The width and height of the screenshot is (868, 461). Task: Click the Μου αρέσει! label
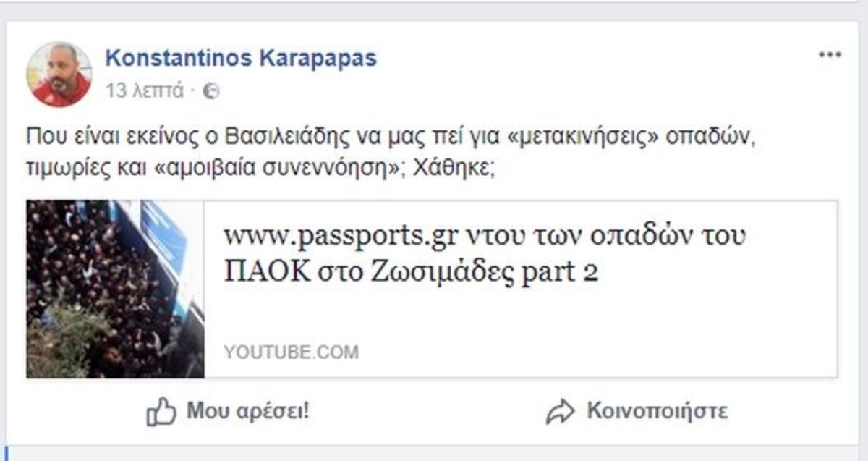[248, 412]
